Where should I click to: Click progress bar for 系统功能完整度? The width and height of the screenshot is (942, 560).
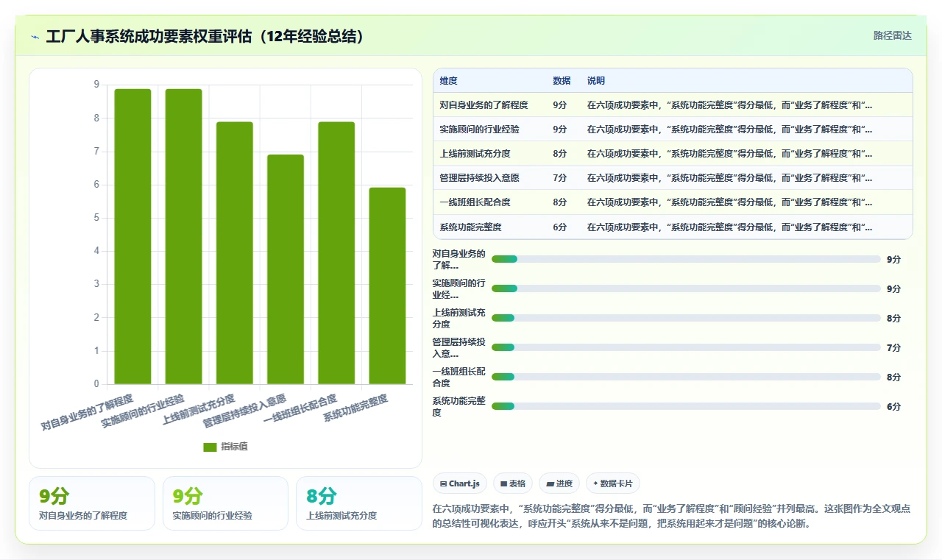click(x=686, y=406)
